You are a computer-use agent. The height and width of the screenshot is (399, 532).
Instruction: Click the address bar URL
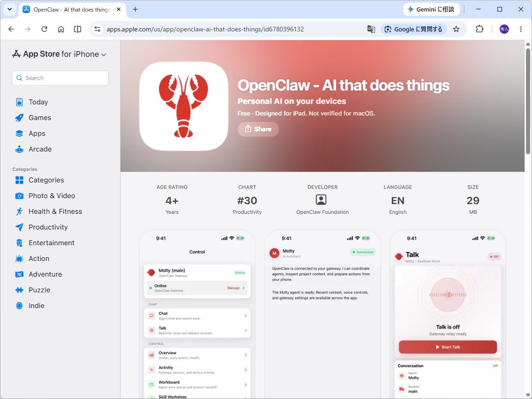[x=205, y=29]
